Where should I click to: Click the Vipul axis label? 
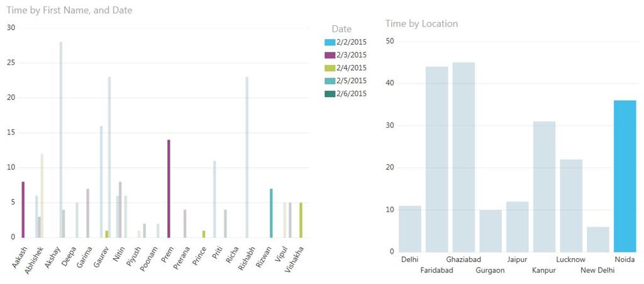[281, 255]
